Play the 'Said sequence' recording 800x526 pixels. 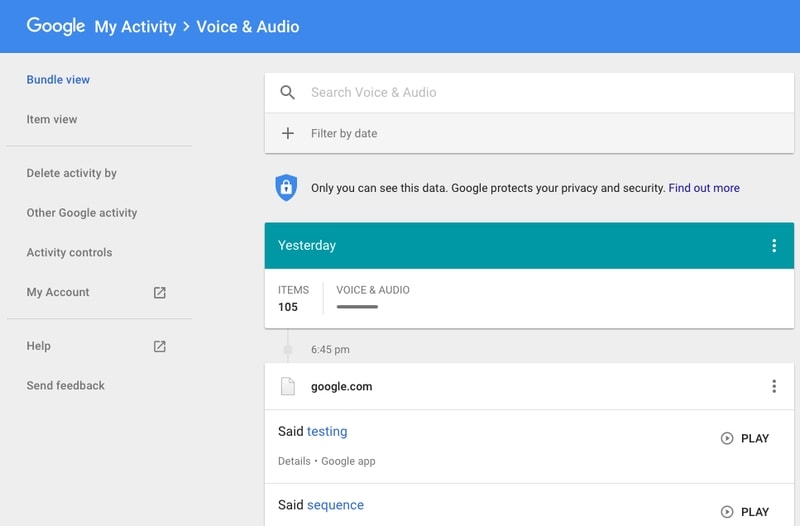[745, 512]
